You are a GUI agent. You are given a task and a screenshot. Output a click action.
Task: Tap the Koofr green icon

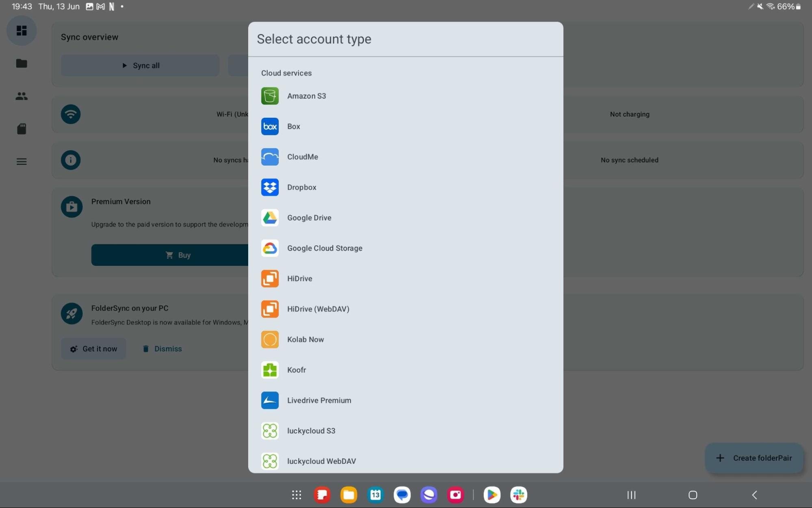tap(270, 370)
